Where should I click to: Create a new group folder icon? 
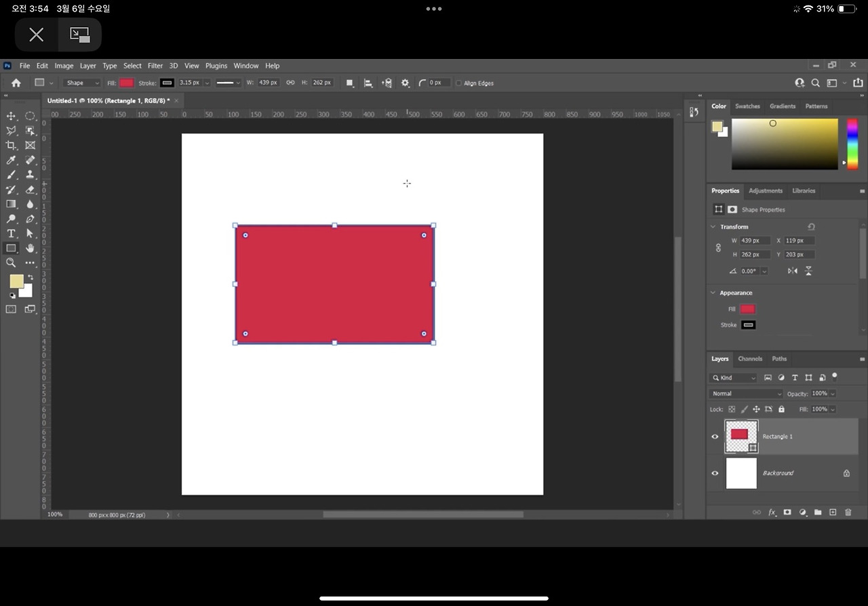click(818, 512)
